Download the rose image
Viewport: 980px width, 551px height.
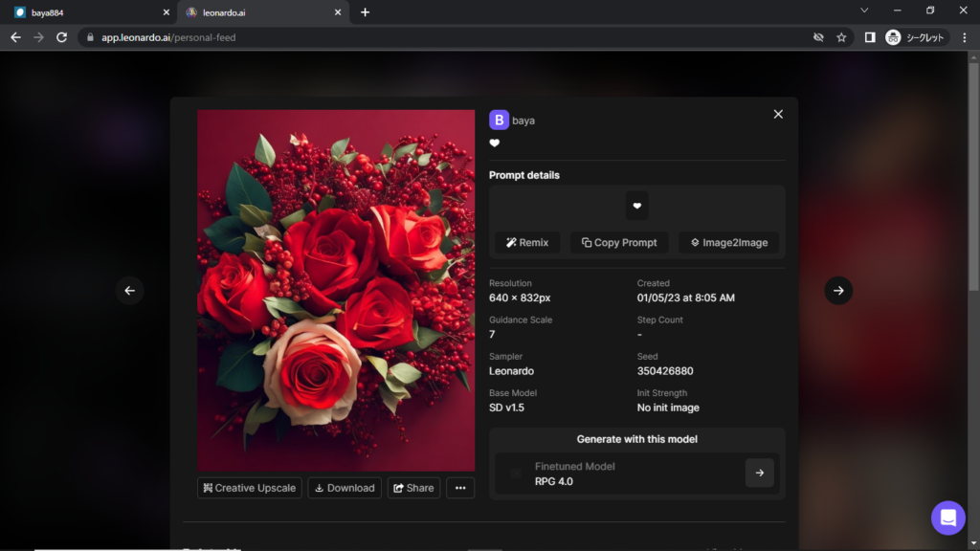point(345,488)
